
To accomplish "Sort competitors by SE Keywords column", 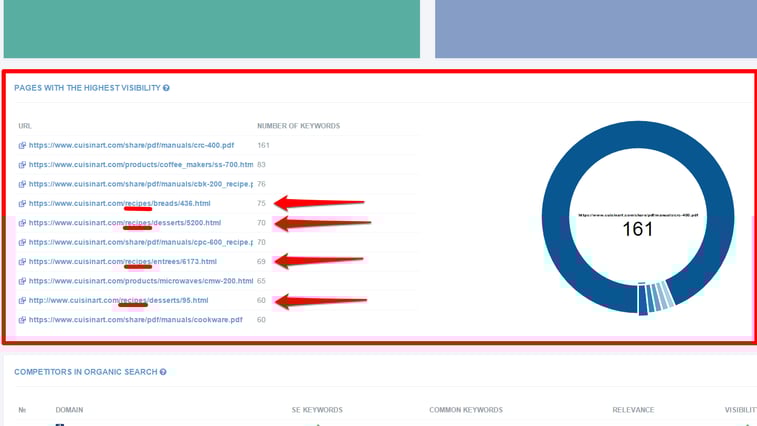I will pos(317,410).
